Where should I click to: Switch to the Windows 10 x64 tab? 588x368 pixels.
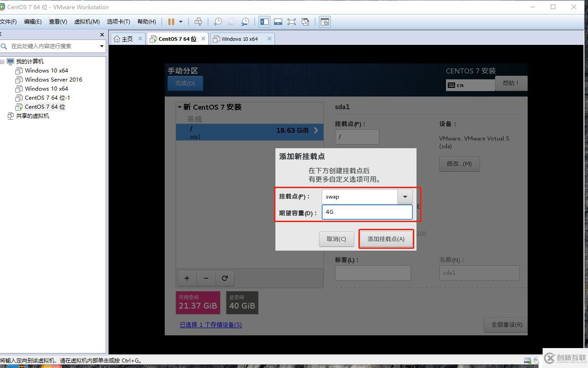[240, 39]
